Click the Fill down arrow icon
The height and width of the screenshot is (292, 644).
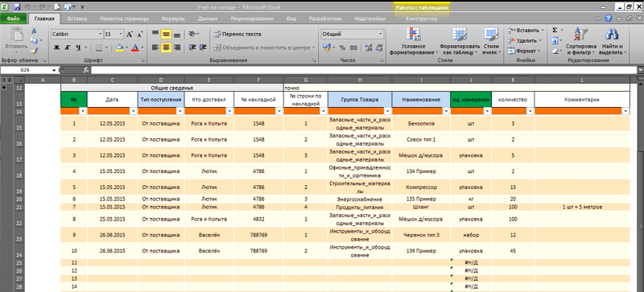pyautogui.click(x=555, y=41)
